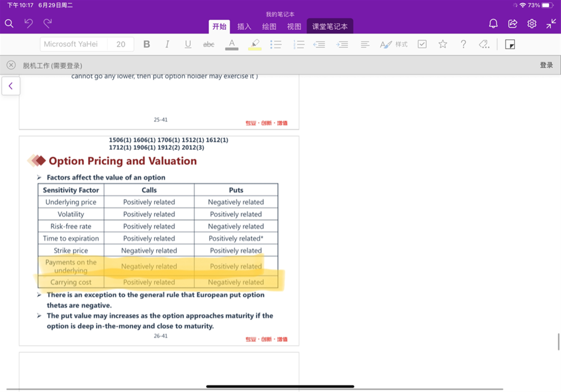Dismiss the offline work banner

(11, 65)
